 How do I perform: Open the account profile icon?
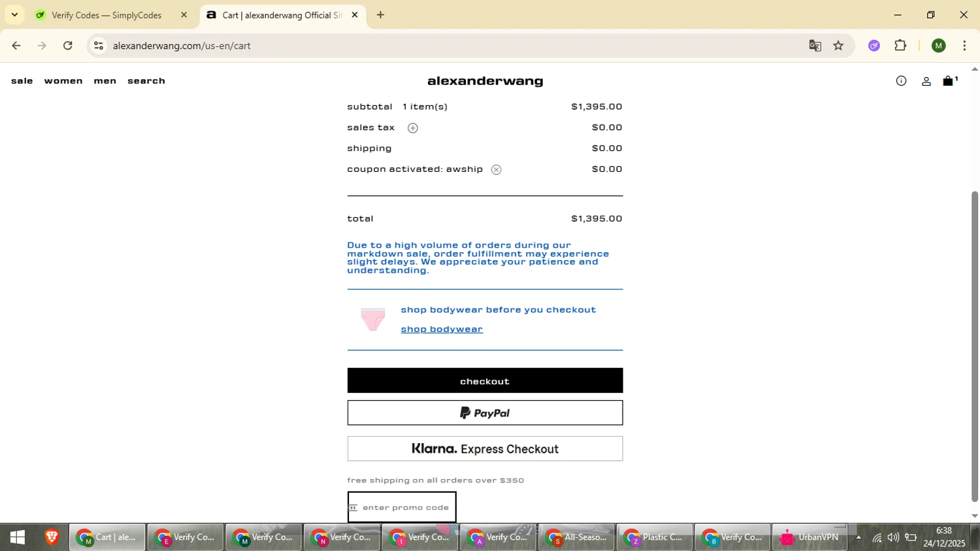(926, 81)
